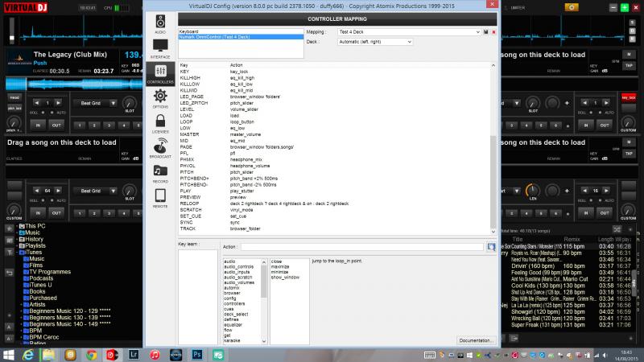Click the TAP button beside first right deck
Viewport: 644px width, 362px height.
[x=629, y=66]
